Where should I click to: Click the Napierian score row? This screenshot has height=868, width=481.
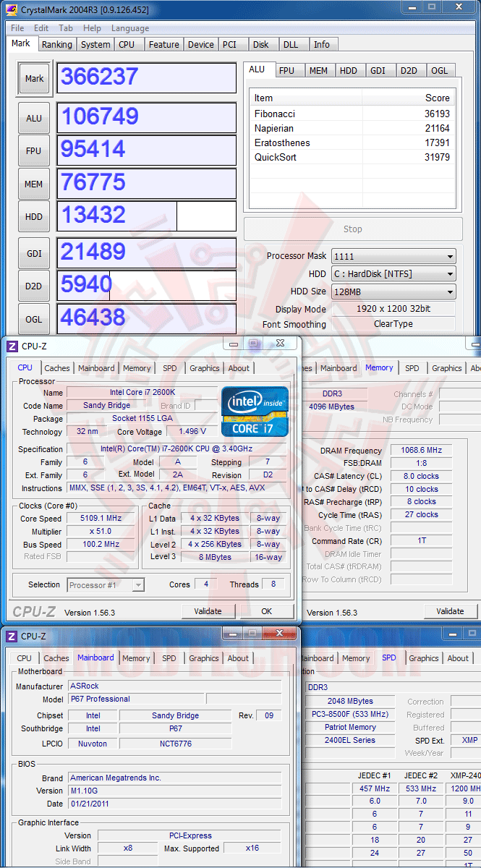[352, 128]
